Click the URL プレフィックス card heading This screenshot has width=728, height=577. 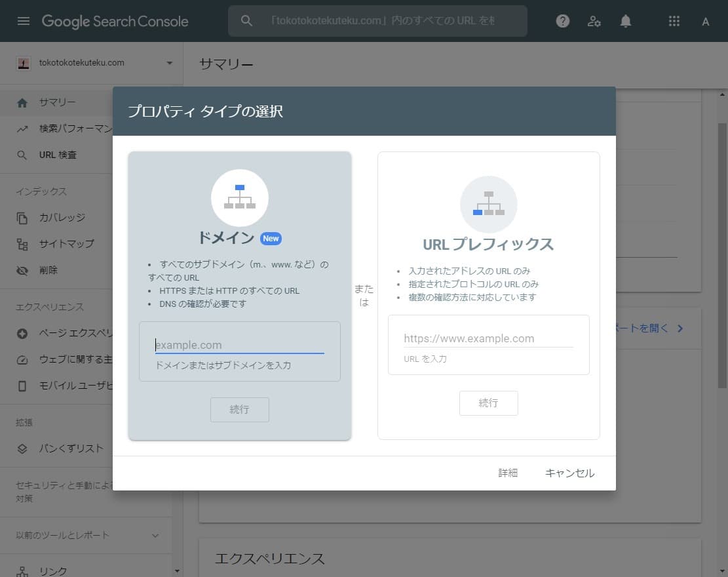point(488,245)
